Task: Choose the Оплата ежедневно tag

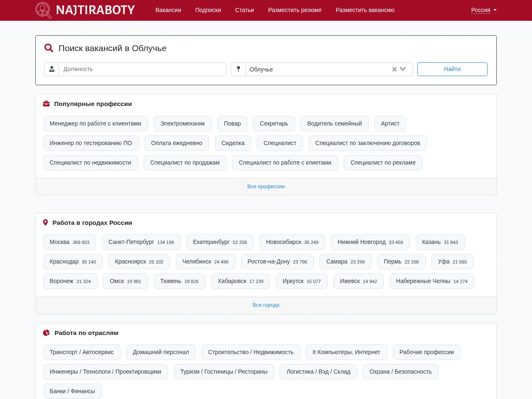Action: (177, 143)
